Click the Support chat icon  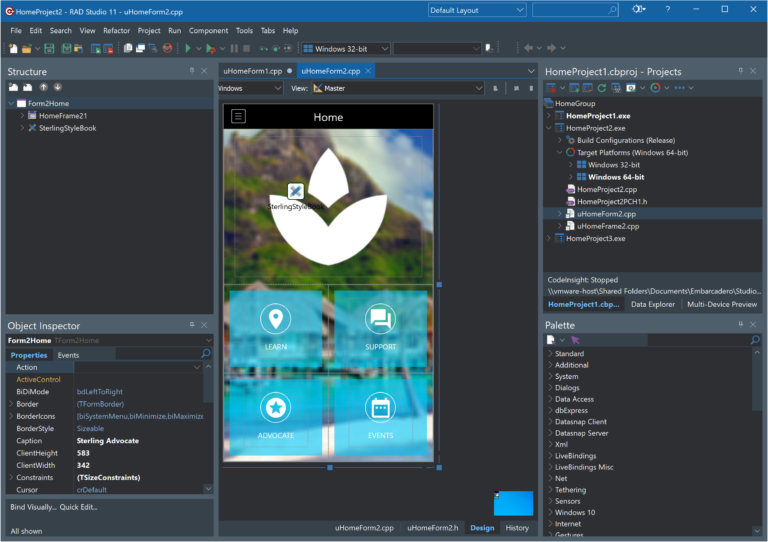pos(380,319)
